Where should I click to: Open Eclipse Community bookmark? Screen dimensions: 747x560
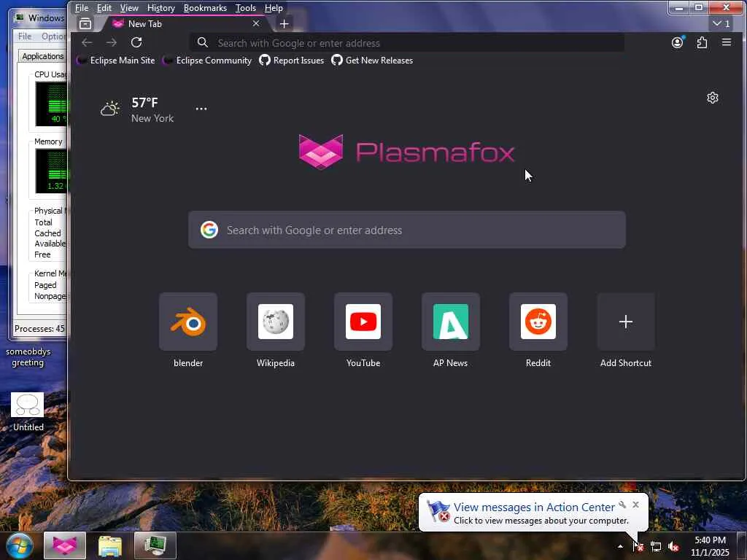click(x=207, y=61)
